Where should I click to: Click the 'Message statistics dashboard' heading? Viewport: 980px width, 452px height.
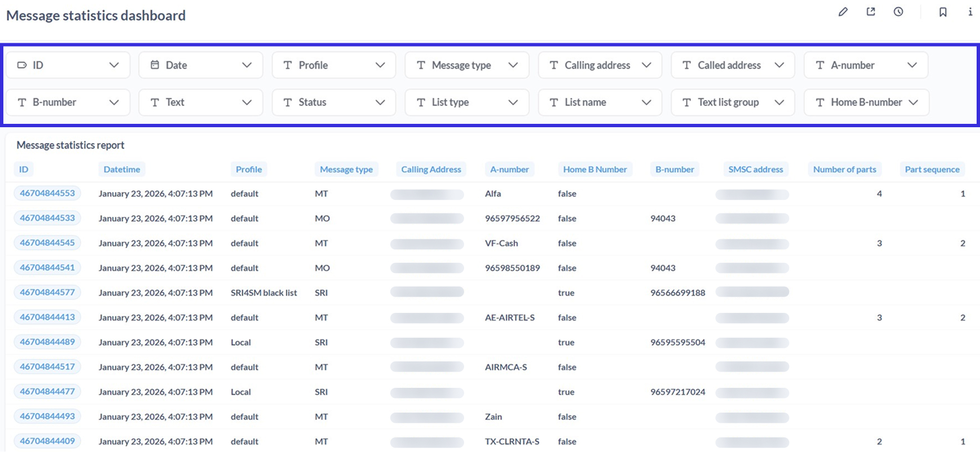point(96,16)
